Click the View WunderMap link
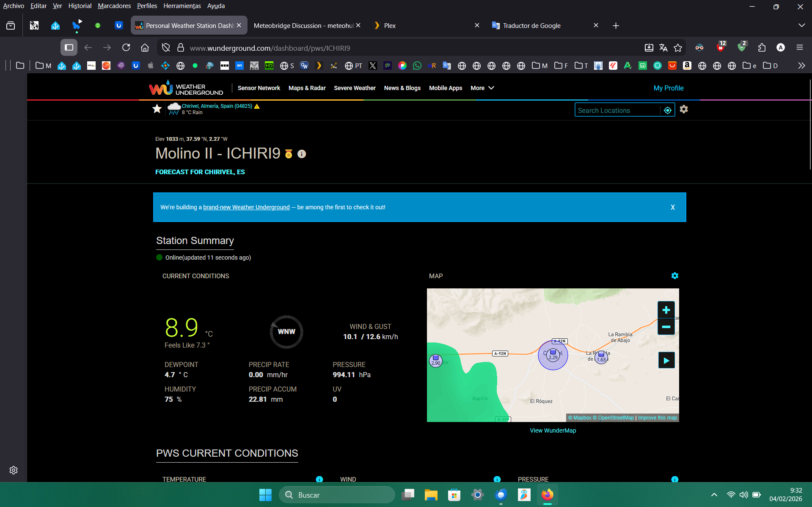 point(553,430)
